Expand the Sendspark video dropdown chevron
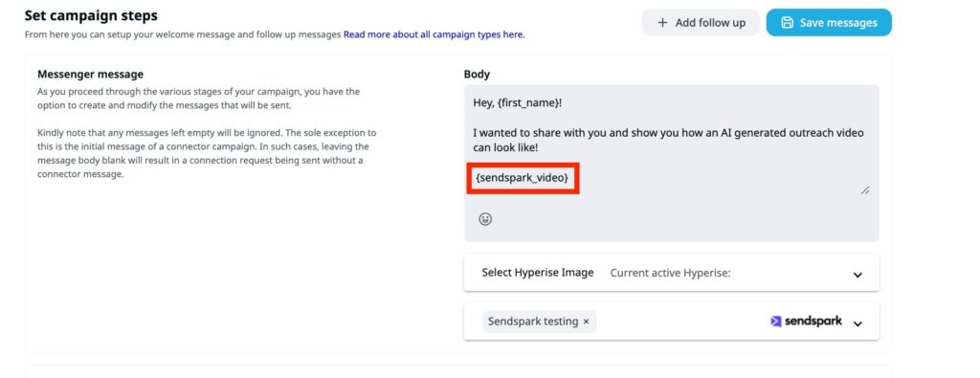This screenshot has width=980, height=378. coord(857,323)
